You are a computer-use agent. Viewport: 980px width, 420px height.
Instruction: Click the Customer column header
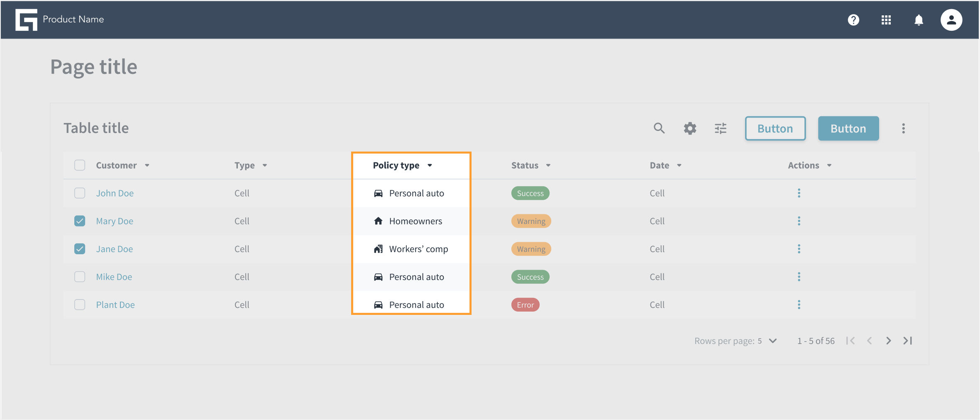click(116, 165)
